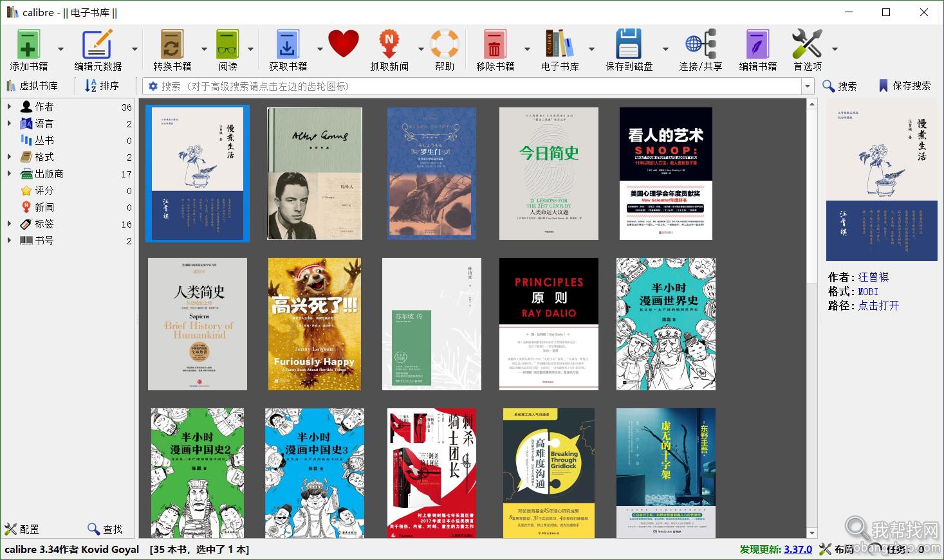The image size is (944, 560).
Task: Expand the 格式 tree node
Action: point(9,157)
